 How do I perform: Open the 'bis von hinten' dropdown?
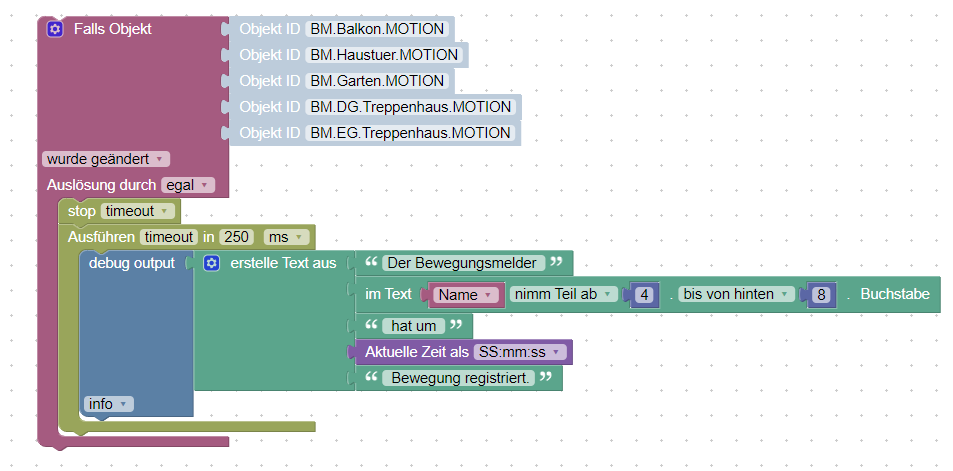[x=736, y=294]
